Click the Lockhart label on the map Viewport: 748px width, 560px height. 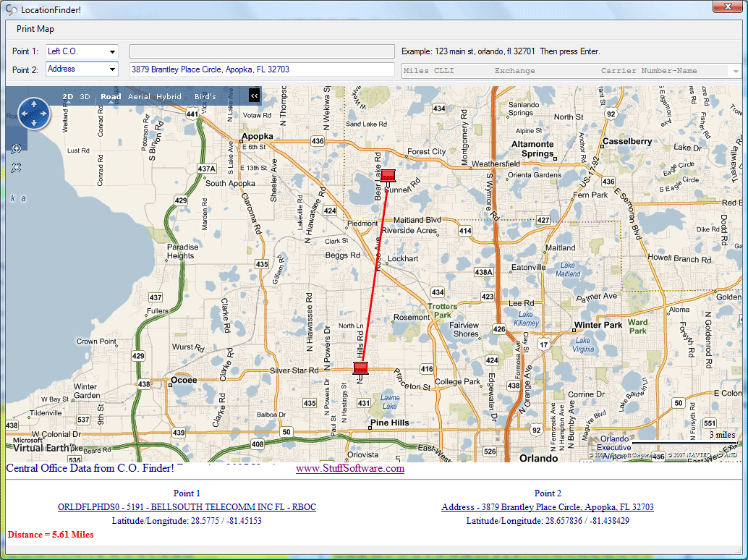[x=403, y=258]
